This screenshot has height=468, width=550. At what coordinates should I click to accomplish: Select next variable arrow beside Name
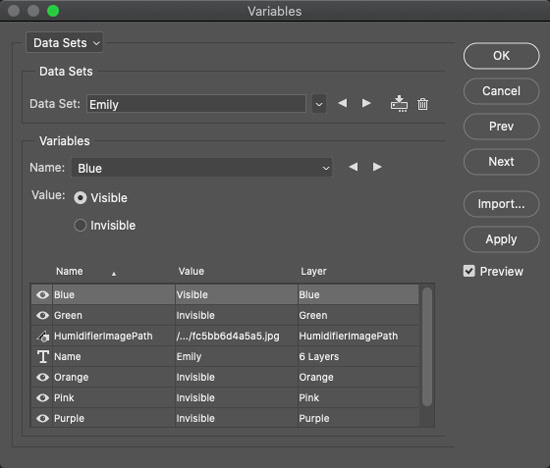click(377, 167)
